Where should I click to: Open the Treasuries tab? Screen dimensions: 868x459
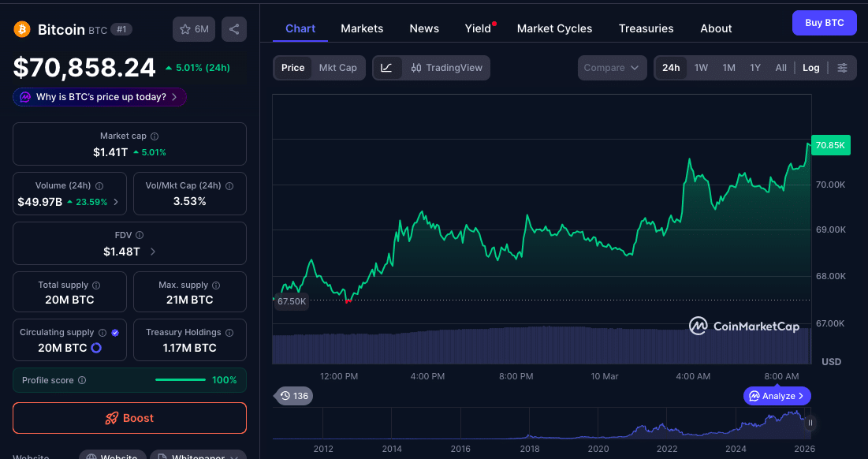click(x=646, y=28)
